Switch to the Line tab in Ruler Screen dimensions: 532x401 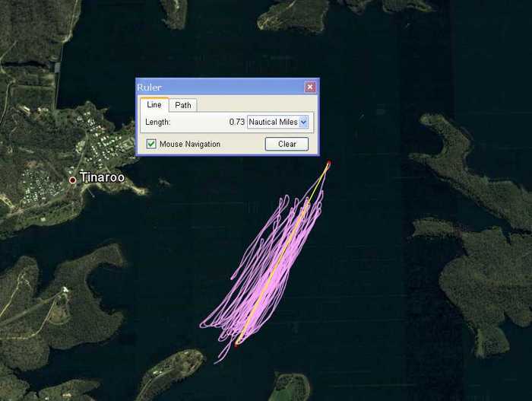pos(154,105)
